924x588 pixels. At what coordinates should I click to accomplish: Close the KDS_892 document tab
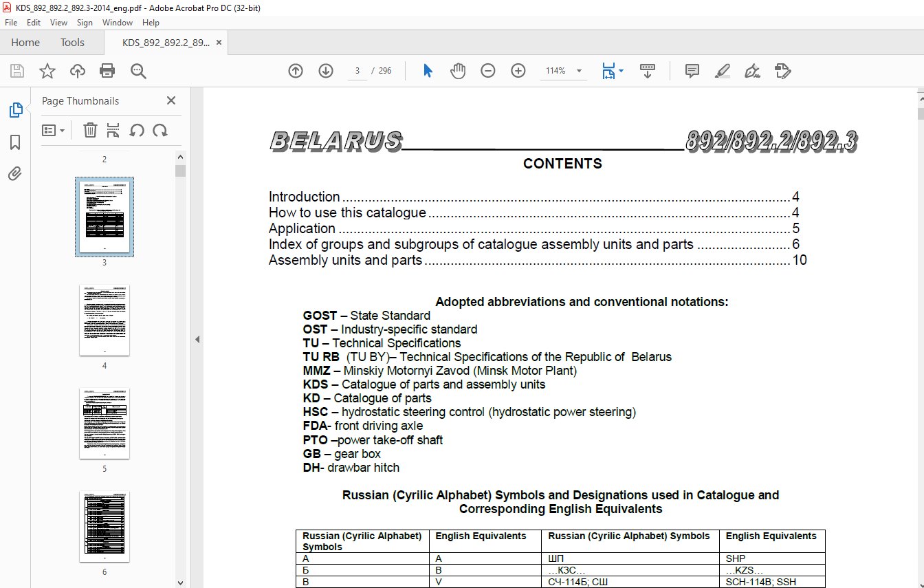coord(219,43)
